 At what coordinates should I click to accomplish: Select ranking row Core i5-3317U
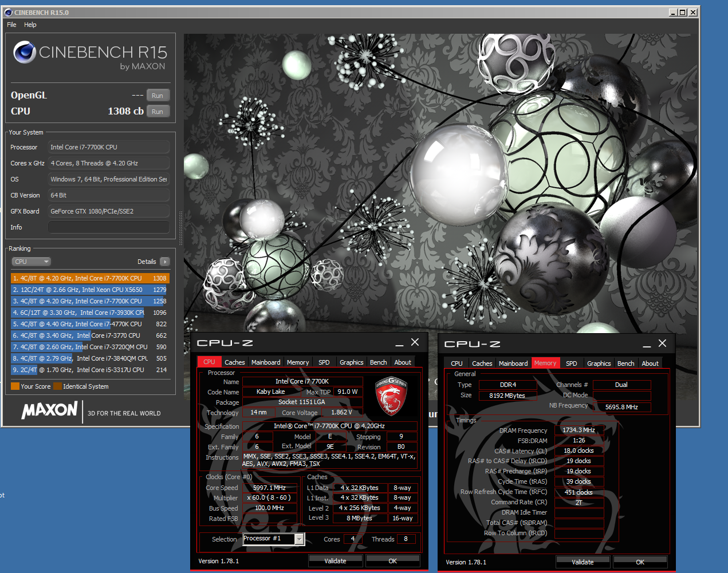click(90, 370)
